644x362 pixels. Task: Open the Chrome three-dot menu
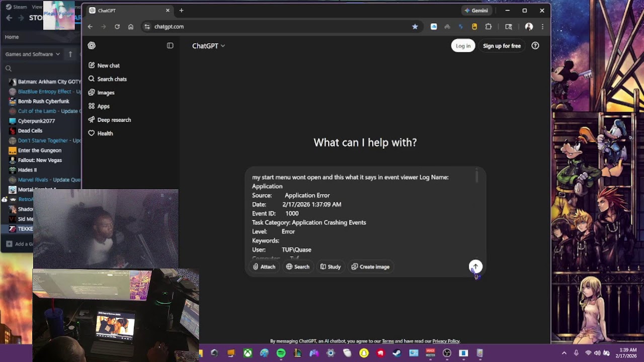click(542, 27)
